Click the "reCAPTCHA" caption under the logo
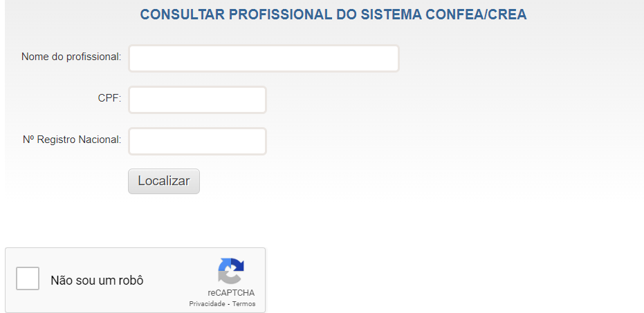The image size is (644, 313). click(231, 293)
